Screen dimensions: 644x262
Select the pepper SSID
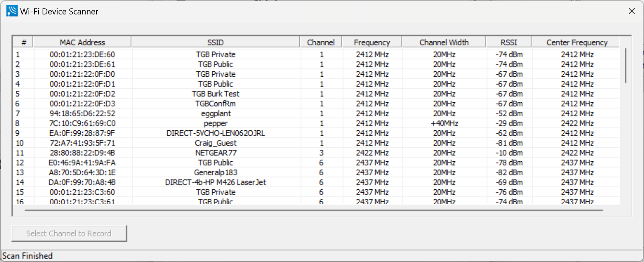[215, 124]
